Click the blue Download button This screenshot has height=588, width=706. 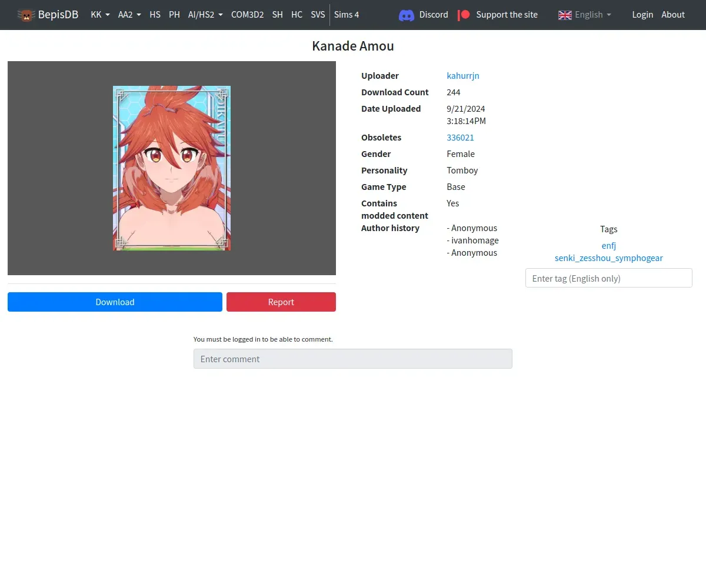(x=115, y=302)
